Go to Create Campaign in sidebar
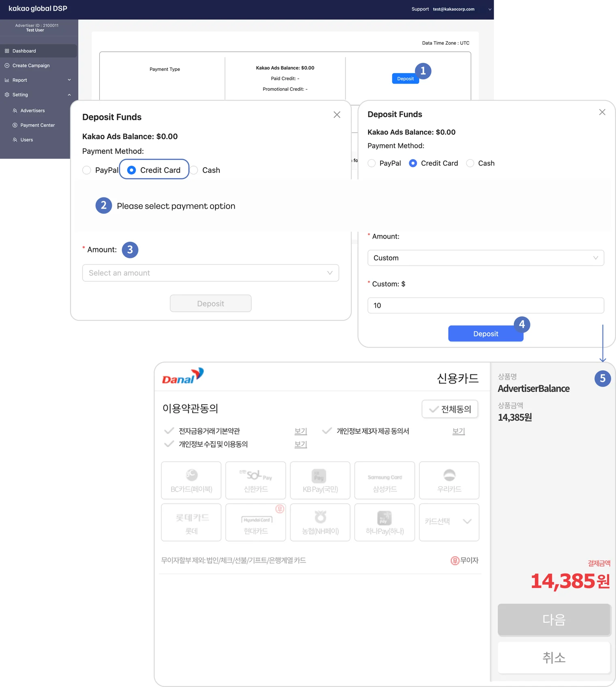616x687 pixels. click(31, 66)
